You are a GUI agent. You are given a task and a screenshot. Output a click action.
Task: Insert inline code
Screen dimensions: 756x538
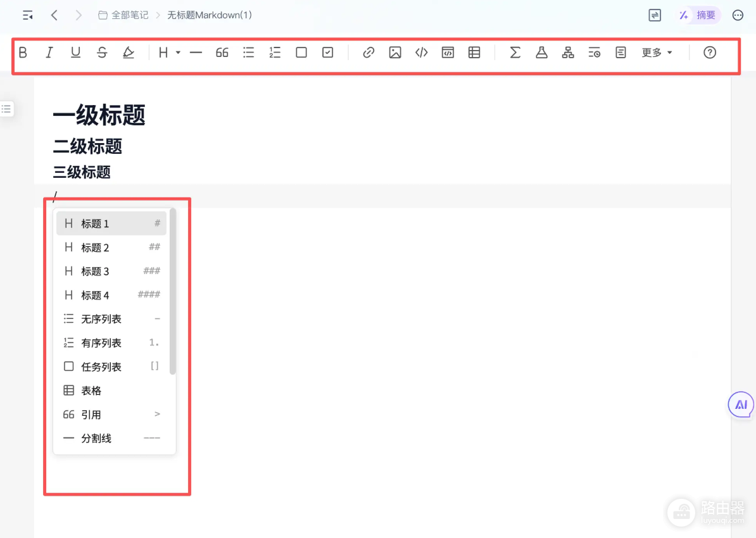tap(422, 53)
